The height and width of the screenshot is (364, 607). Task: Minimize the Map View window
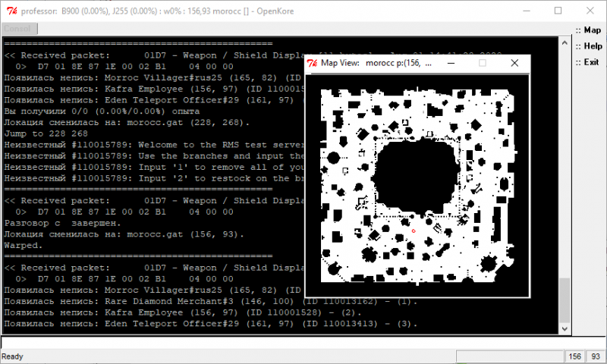coord(451,63)
